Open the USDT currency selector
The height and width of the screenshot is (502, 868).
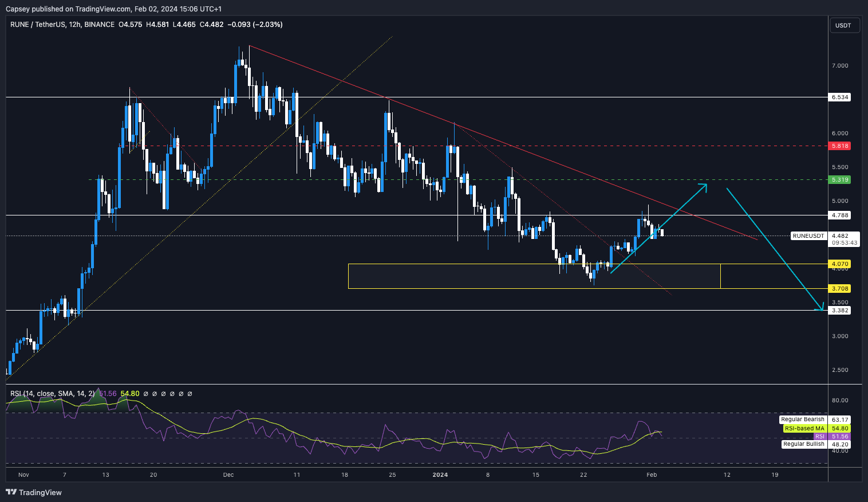845,25
